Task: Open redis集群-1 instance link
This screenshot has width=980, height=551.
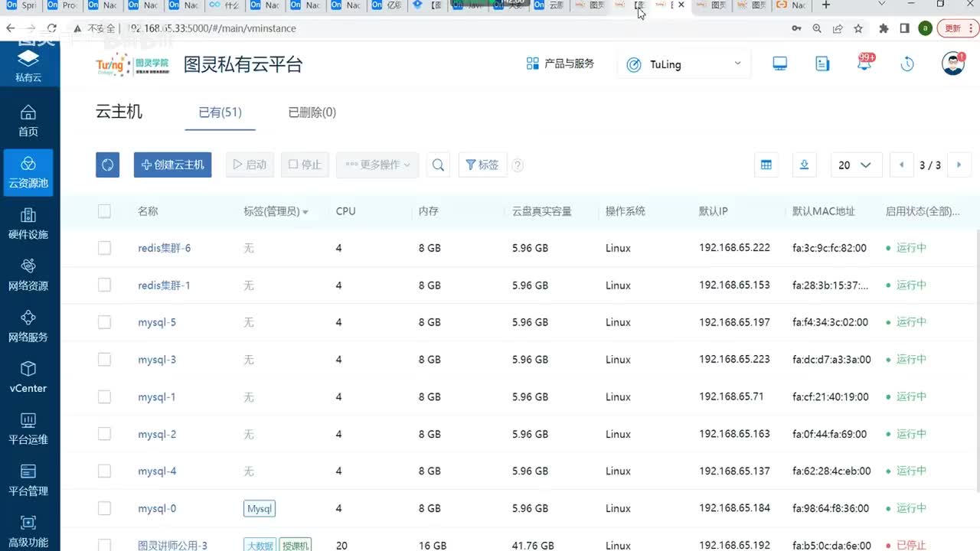Action: point(164,285)
